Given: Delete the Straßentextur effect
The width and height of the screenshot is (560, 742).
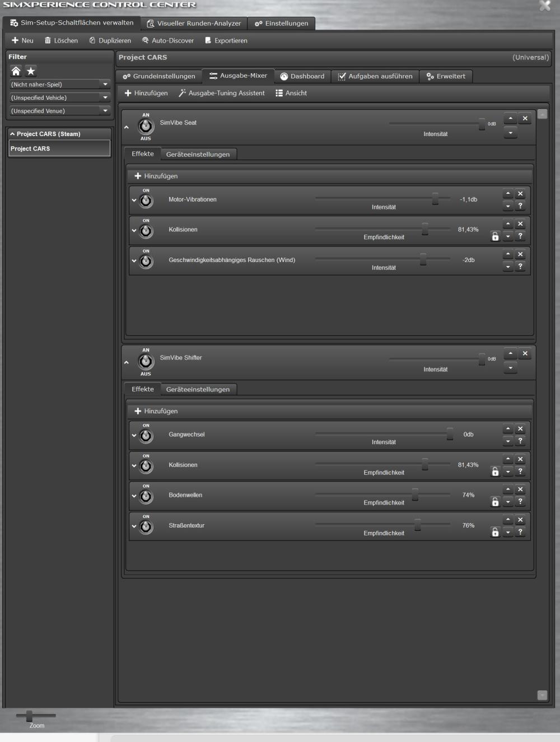Looking at the screenshot, I should pyautogui.click(x=520, y=520).
